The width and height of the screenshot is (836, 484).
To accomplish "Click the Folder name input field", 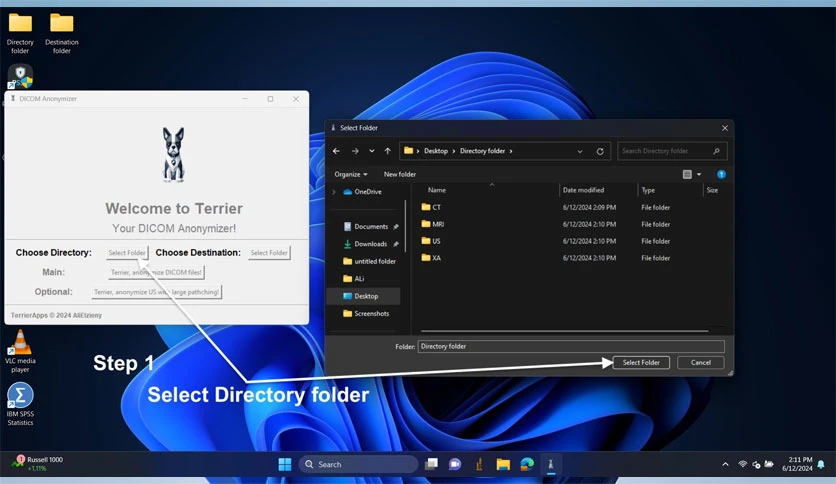I will 571,346.
